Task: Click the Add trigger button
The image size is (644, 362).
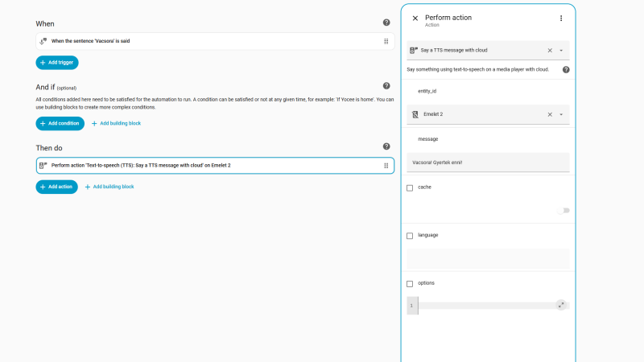Action: coord(57,63)
